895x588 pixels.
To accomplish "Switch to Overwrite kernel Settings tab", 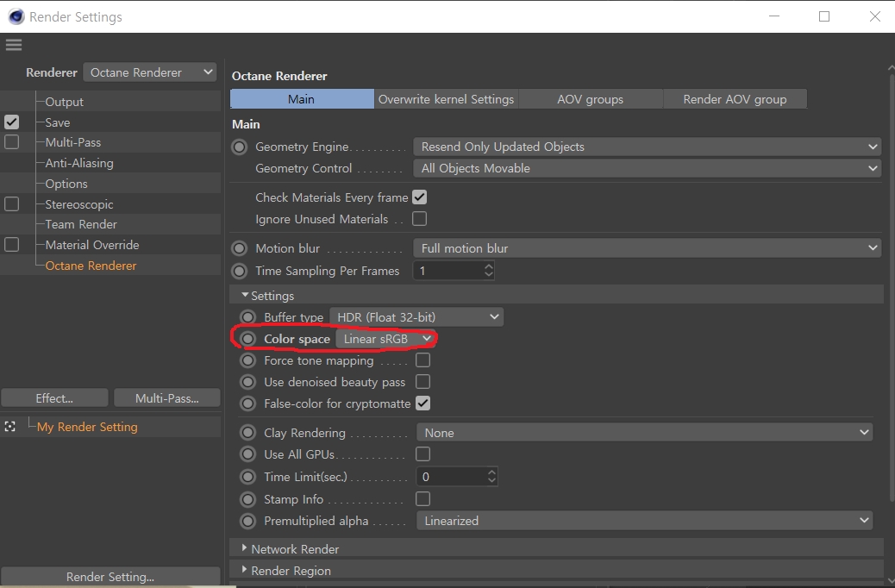I will [x=447, y=99].
